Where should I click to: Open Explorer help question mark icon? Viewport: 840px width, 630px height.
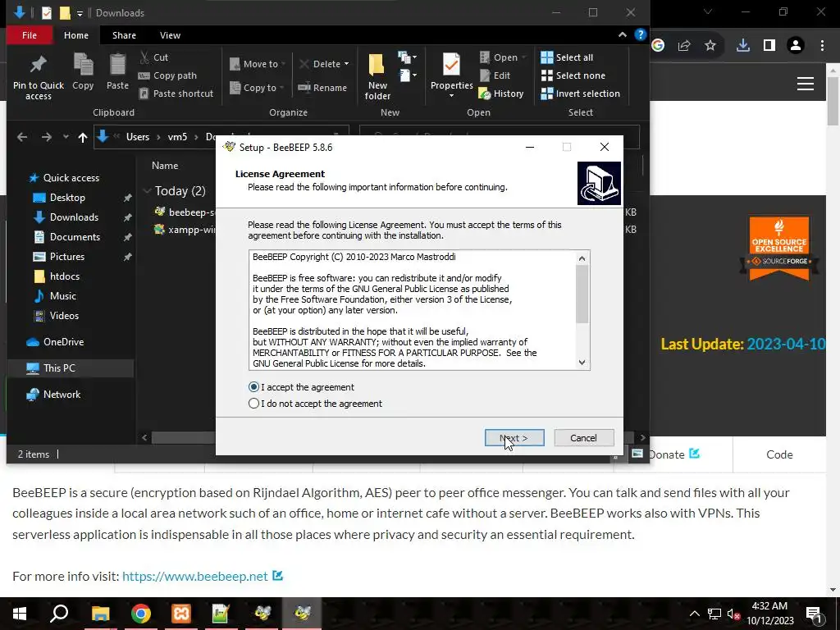[x=640, y=34]
